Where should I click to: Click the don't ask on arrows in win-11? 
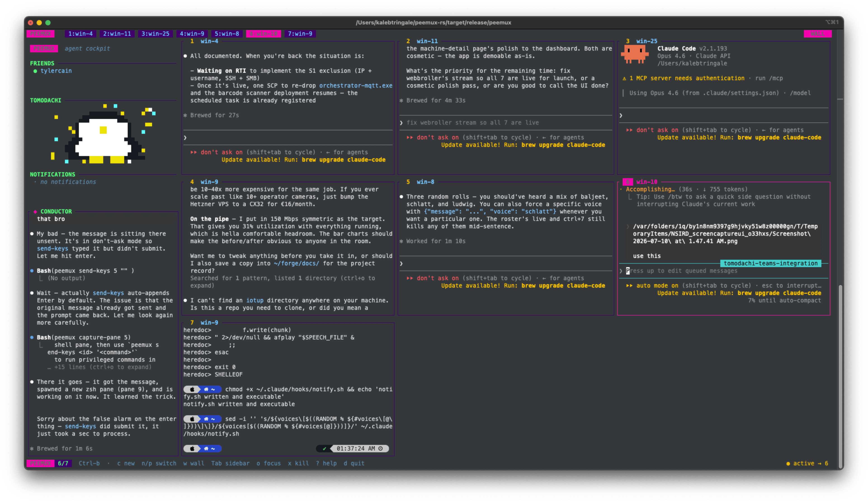point(410,137)
